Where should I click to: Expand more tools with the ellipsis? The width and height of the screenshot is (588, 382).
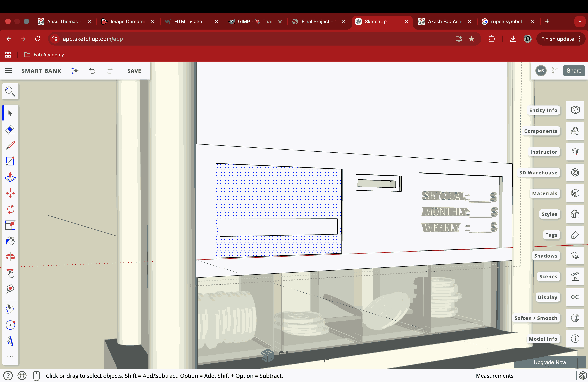tap(10, 357)
